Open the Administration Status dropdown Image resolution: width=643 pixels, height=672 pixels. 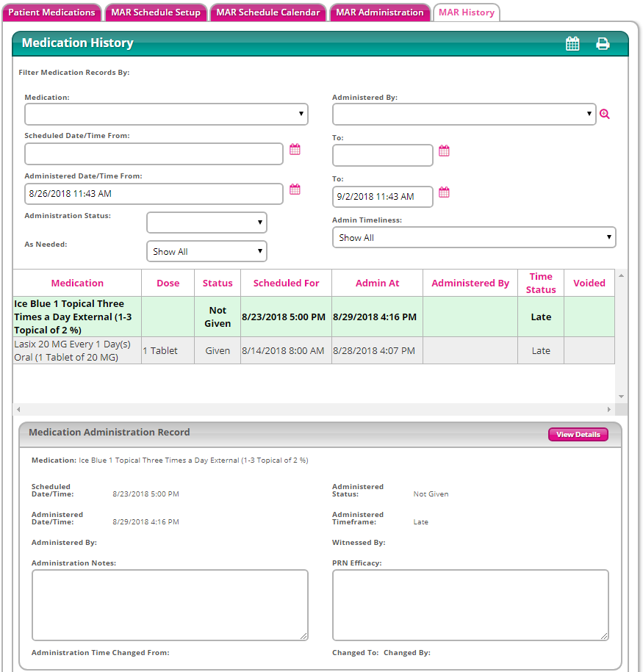coord(206,223)
